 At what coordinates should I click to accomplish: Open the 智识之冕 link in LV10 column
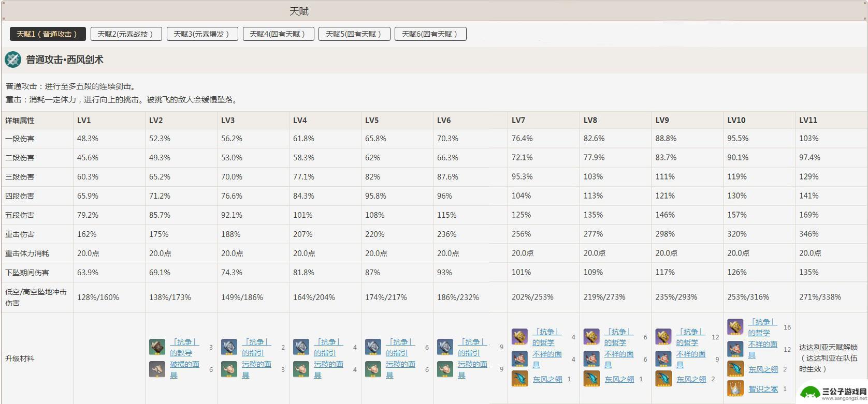pos(763,389)
